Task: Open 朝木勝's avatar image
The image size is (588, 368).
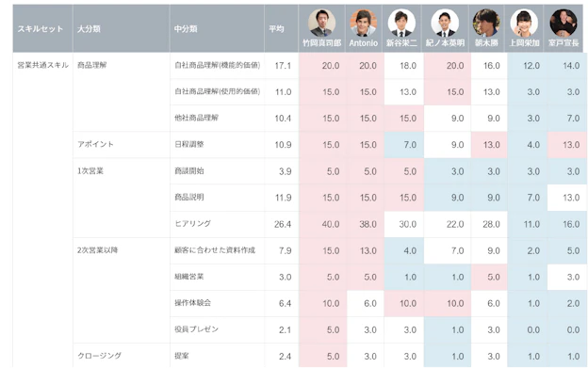Action: 486,23
